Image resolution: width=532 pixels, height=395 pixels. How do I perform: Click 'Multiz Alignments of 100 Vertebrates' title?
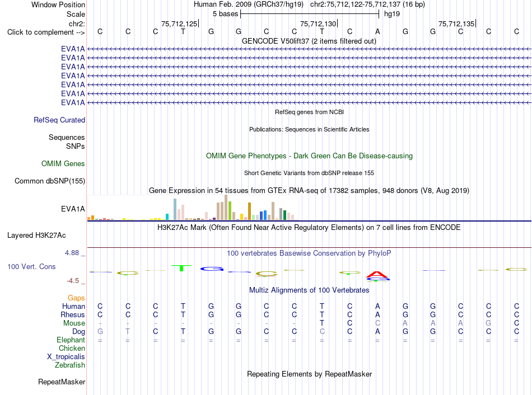pyautogui.click(x=309, y=290)
